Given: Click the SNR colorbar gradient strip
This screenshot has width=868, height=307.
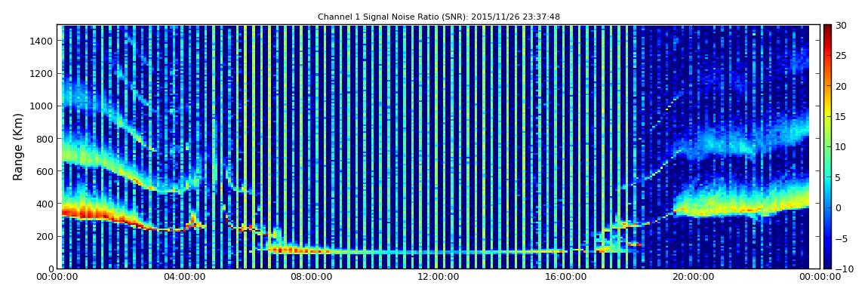Looking at the screenshot, I should [827, 146].
